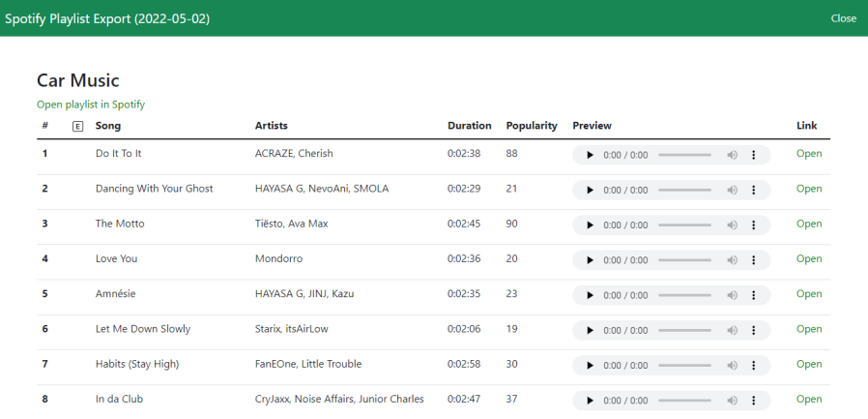Viewport: 868px width, 419px height.
Task: Click the explicit E column header icon
Action: [x=77, y=127]
